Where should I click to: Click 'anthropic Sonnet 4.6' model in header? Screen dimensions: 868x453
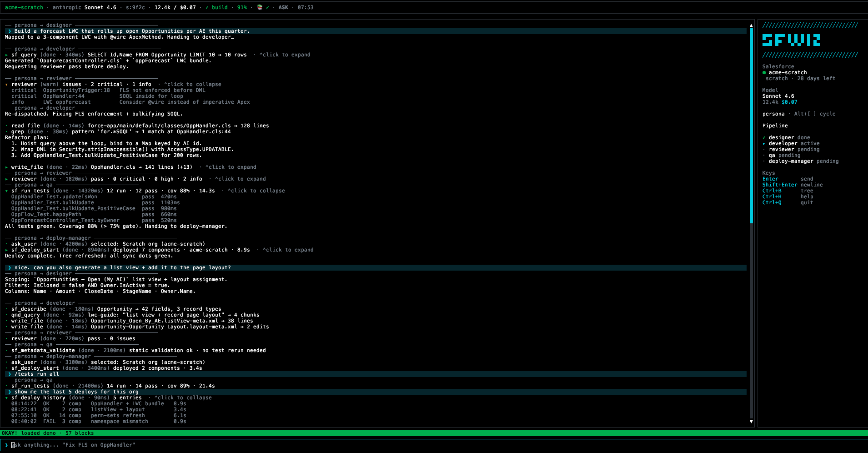pos(85,7)
